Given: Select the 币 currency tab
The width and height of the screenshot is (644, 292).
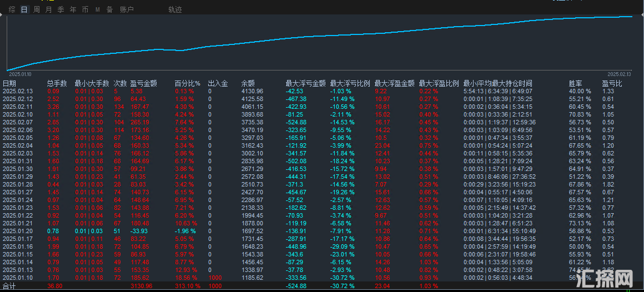Looking at the screenshot, I should [x=85, y=9].
